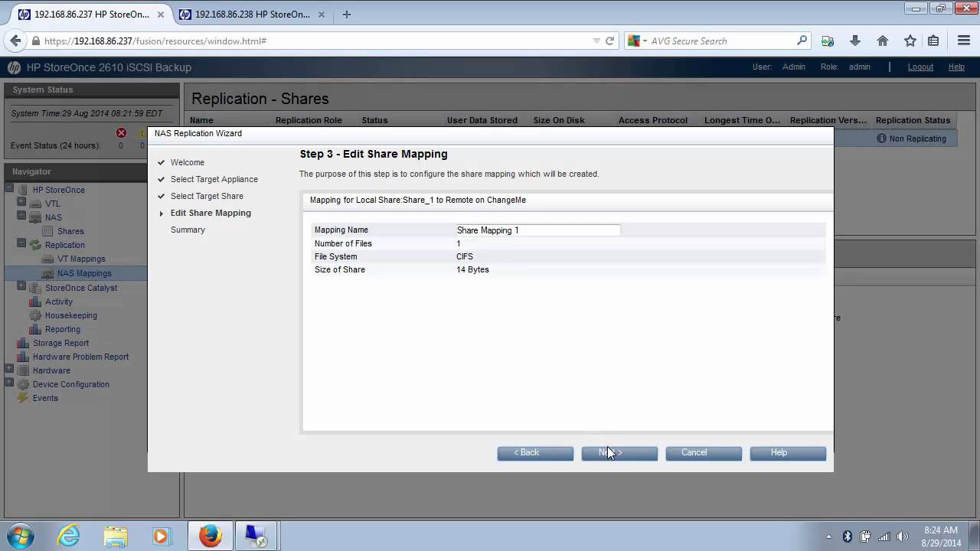Click the Device Configuration gear icon
The image size is (980, 551).
point(23,384)
